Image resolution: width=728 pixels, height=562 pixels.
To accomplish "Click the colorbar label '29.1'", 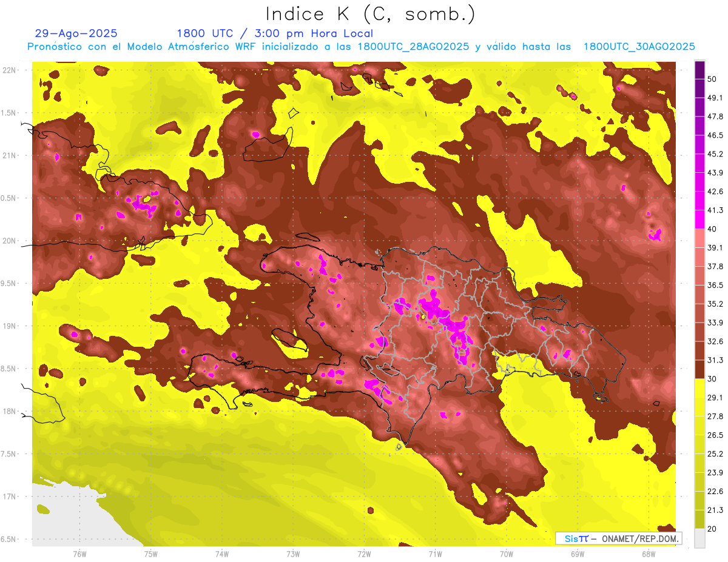I will [715, 398].
